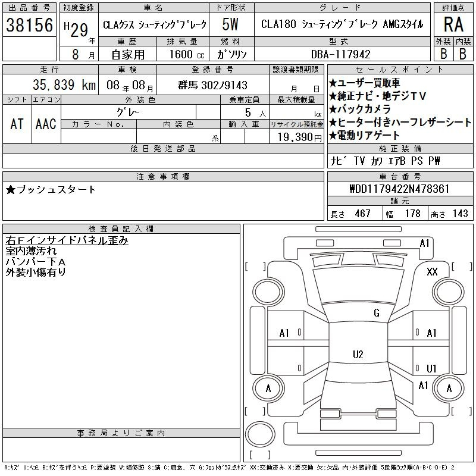Select the セールスポイント header
The width and height of the screenshot is (476, 476).
(400, 70)
